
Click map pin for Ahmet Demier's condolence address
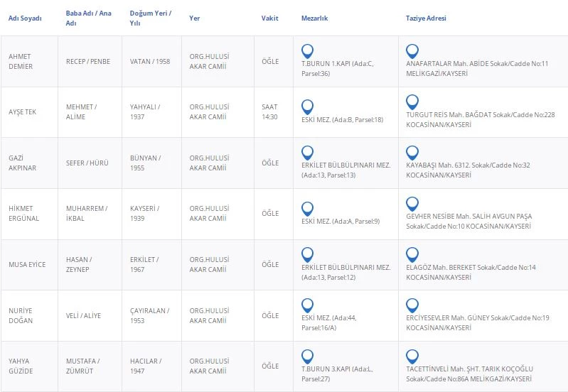412,51
